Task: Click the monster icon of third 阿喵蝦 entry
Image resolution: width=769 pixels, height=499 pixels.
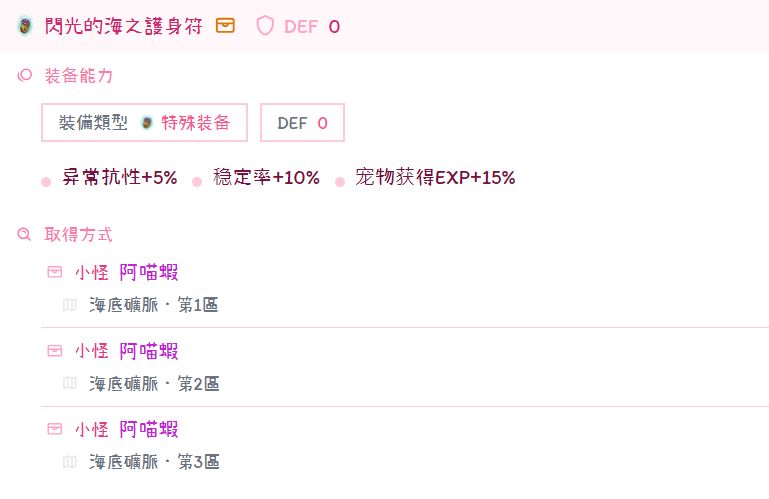Action: [55, 429]
